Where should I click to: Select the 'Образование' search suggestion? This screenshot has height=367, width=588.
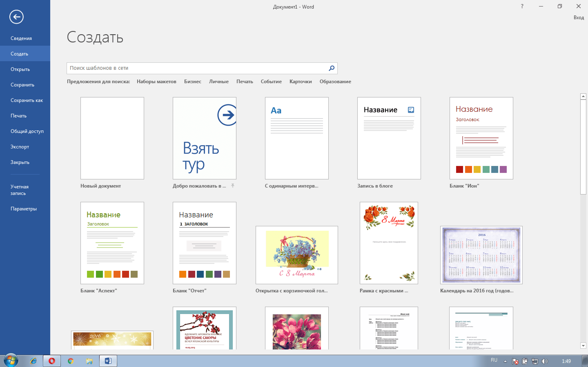335,81
